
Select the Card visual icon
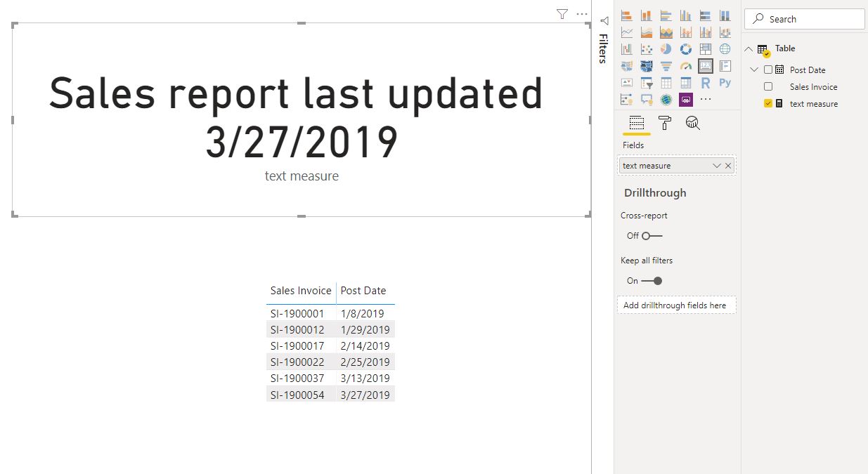(x=706, y=66)
